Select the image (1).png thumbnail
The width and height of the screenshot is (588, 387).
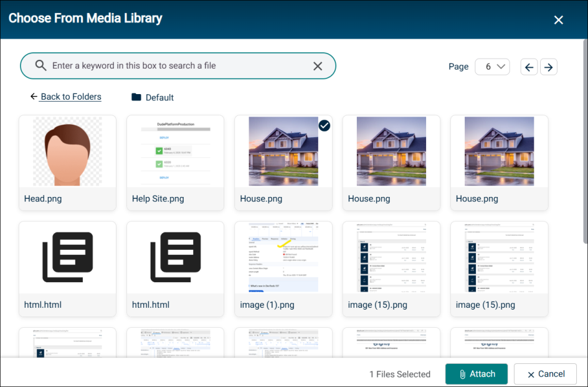[x=283, y=257]
